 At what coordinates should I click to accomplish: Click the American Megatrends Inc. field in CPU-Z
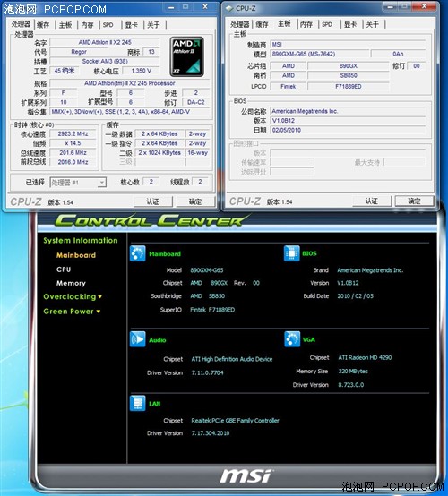coord(348,111)
